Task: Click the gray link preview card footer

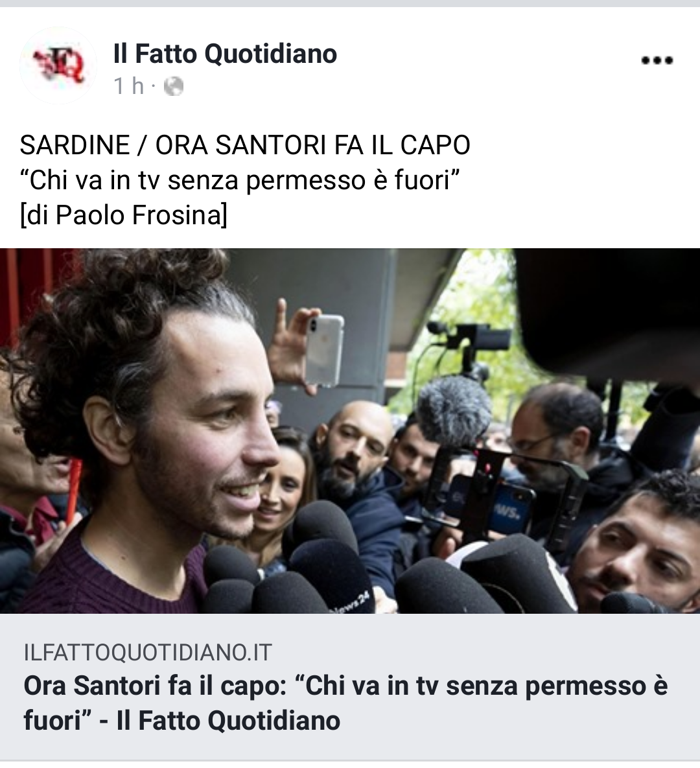Action: coord(350,687)
